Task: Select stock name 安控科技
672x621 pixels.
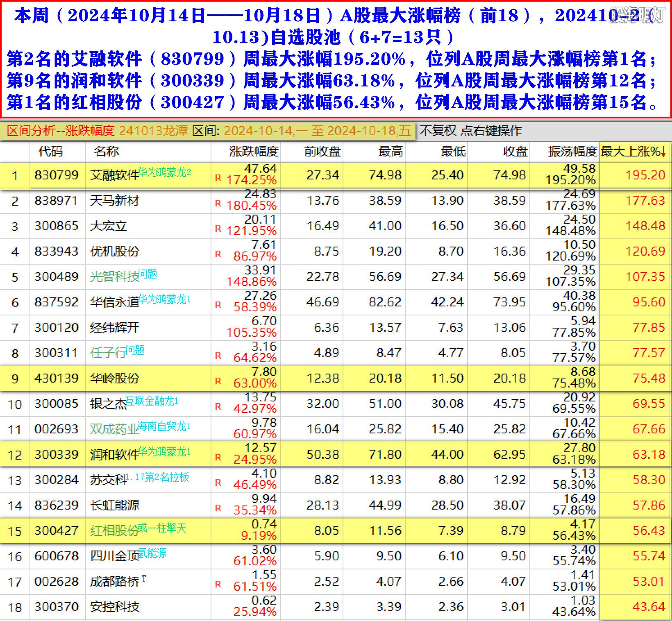Action: tap(115, 607)
